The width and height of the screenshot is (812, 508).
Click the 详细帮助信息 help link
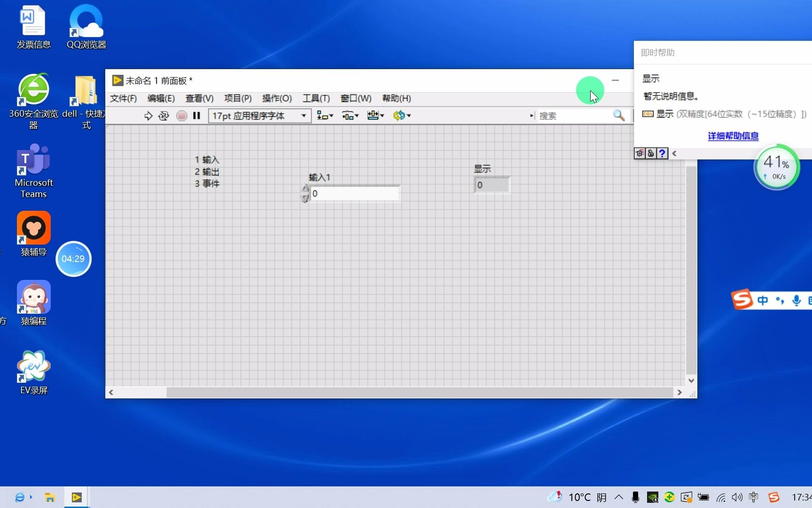tap(733, 136)
